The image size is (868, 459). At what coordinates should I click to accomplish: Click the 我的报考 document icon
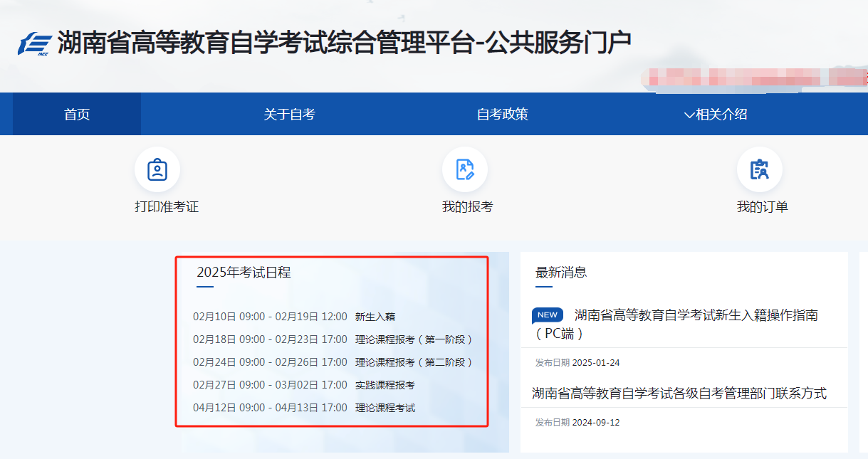pyautogui.click(x=465, y=169)
